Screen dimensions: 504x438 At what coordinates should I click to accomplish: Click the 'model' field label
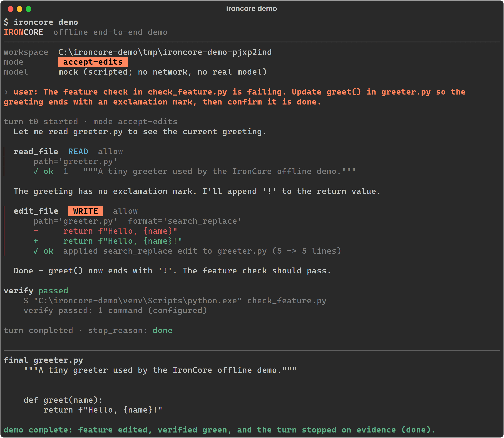pos(16,72)
